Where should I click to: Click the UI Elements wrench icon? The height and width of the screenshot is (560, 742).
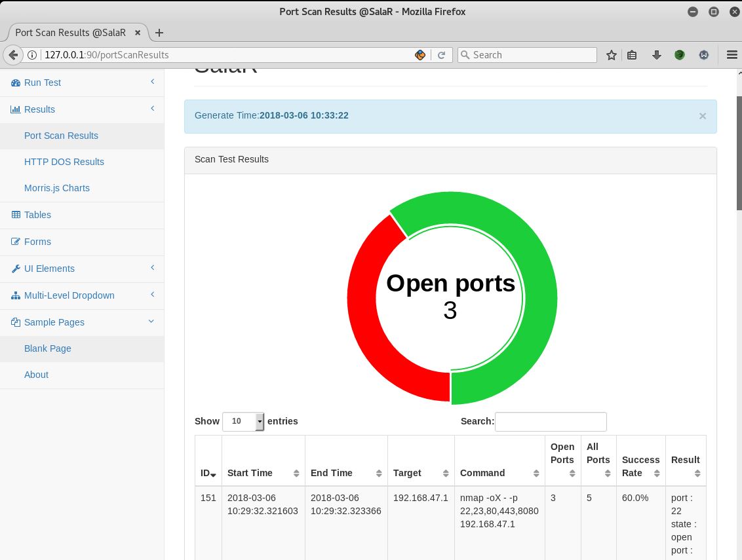click(16, 269)
